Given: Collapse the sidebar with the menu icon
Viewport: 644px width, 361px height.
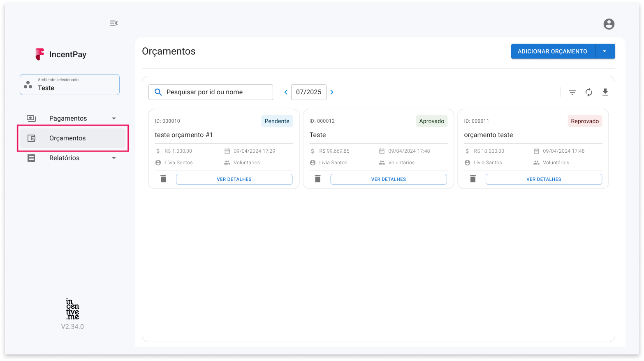Looking at the screenshot, I should click(x=114, y=23).
